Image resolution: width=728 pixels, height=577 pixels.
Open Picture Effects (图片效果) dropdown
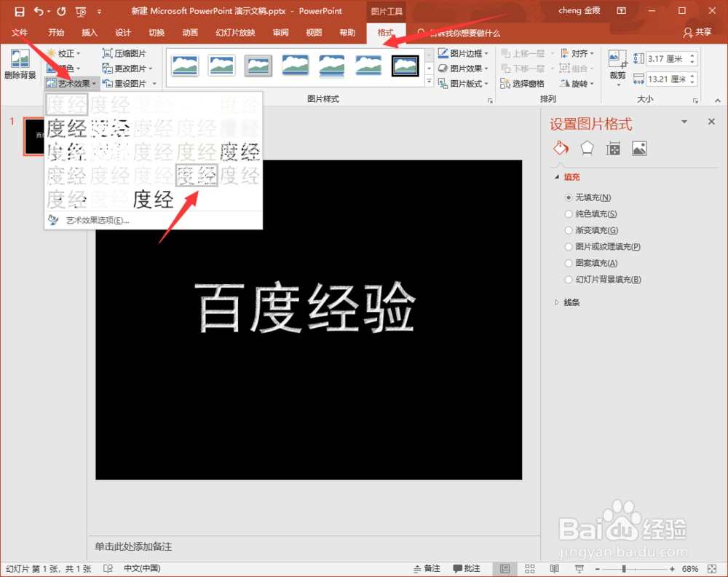pos(463,68)
